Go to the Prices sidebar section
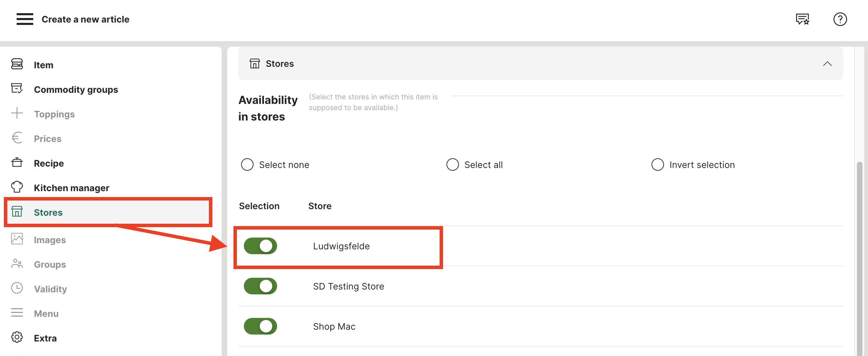 [47, 139]
